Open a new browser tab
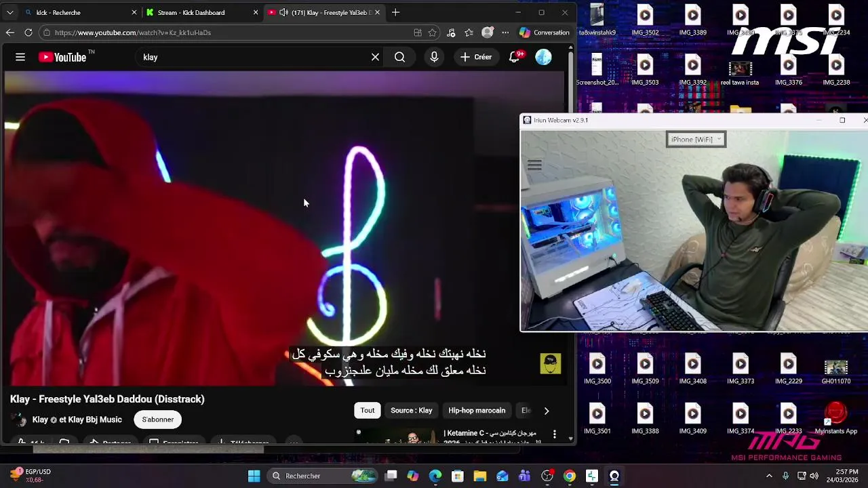Image resolution: width=868 pixels, height=488 pixels. (395, 12)
